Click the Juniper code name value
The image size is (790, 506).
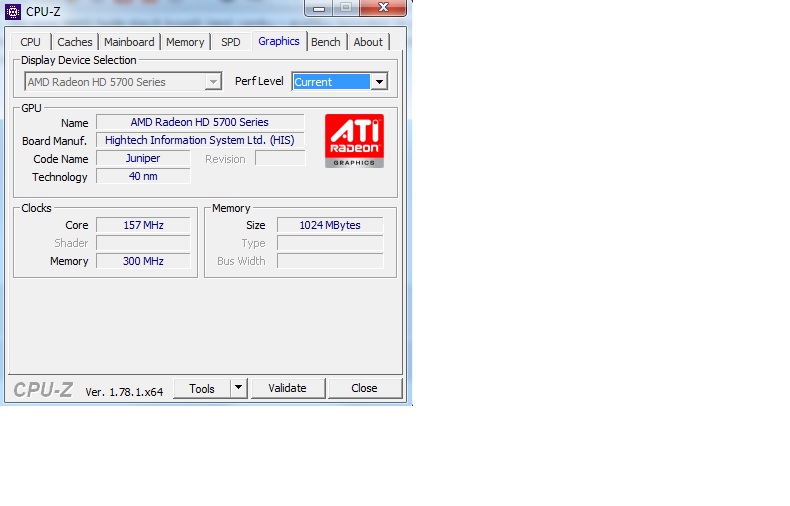143,158
